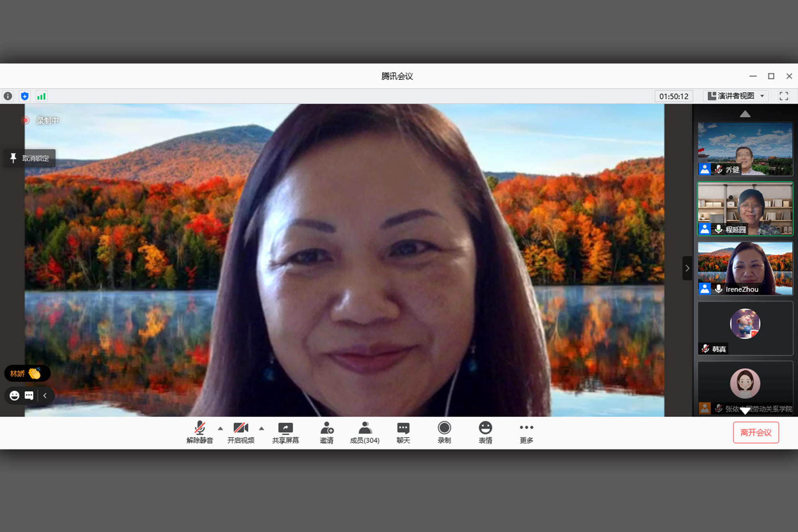798x532 pixels.
Task: Open members list 成员(304)
Action: tap(365, 433)
